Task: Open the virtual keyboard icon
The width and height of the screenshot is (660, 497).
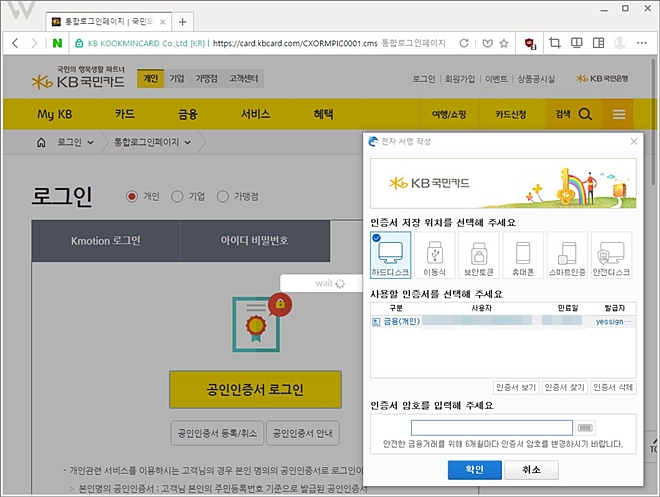Action: [585, 428]
